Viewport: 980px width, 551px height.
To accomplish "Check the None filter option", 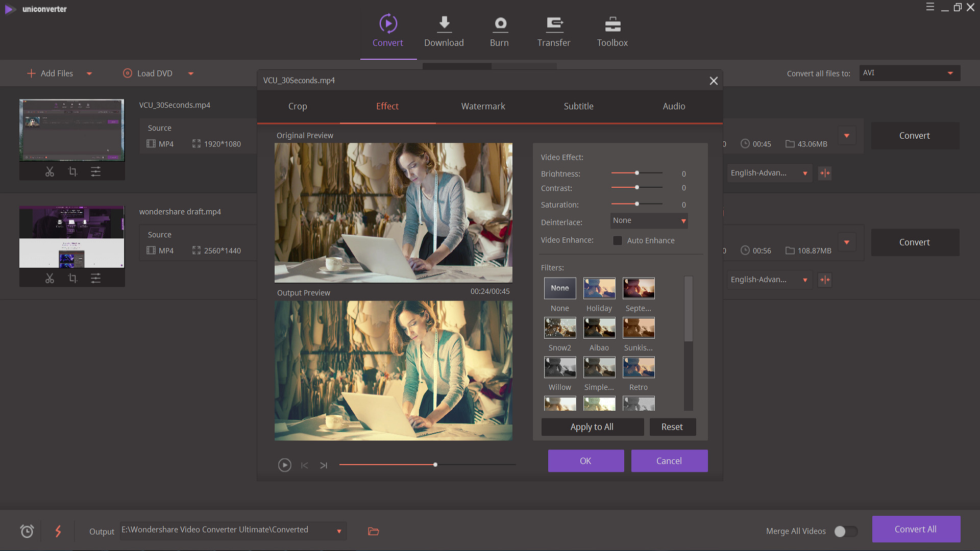I will pos(560,288).
